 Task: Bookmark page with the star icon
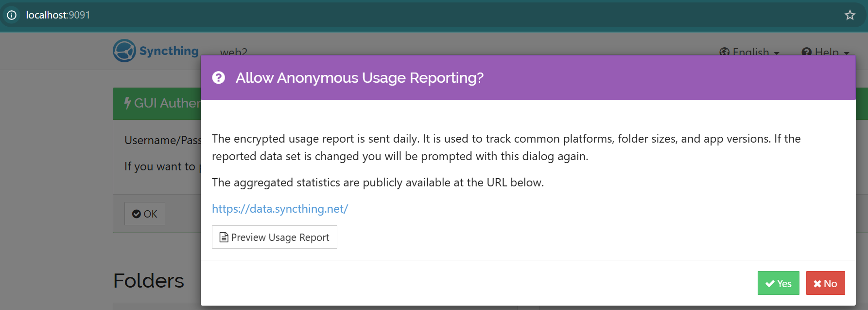pyautogui.click(x=850, y=15)
